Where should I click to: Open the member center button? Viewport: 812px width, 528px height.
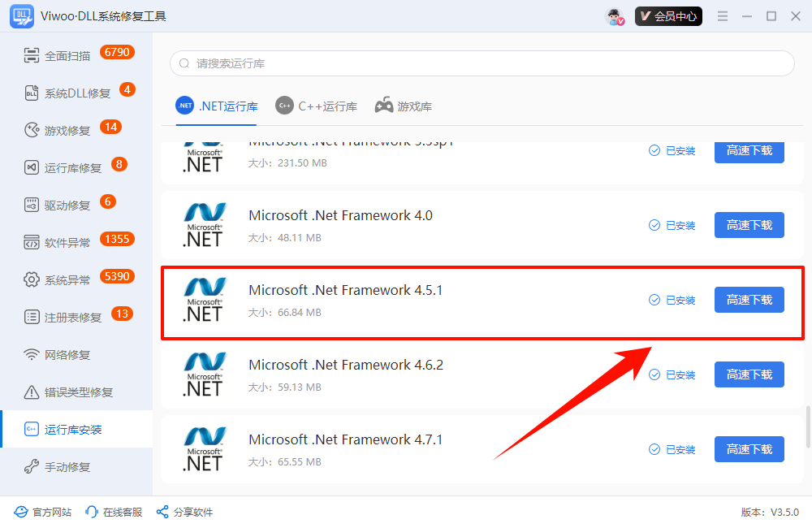point(668,16)
